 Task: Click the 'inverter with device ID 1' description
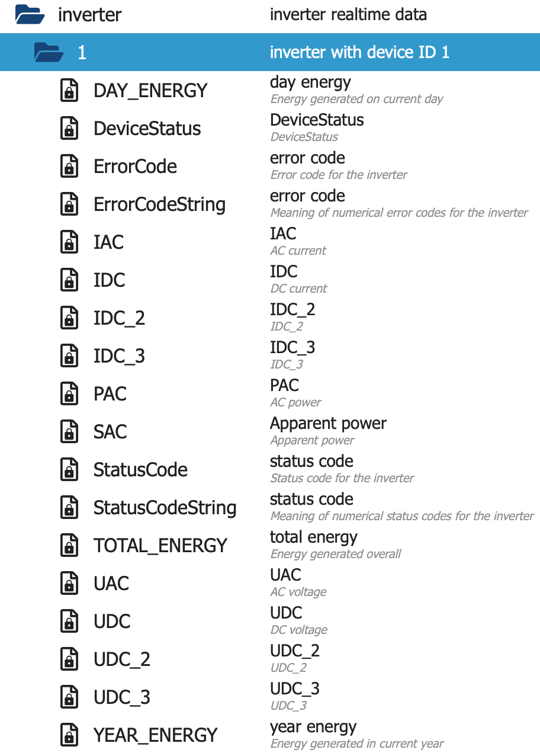tap(359, 52)
